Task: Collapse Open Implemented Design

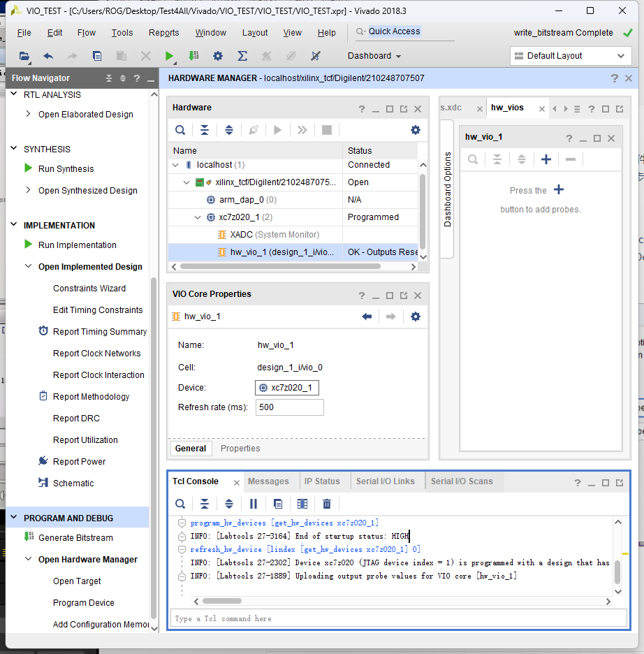Action: (28, 266)
